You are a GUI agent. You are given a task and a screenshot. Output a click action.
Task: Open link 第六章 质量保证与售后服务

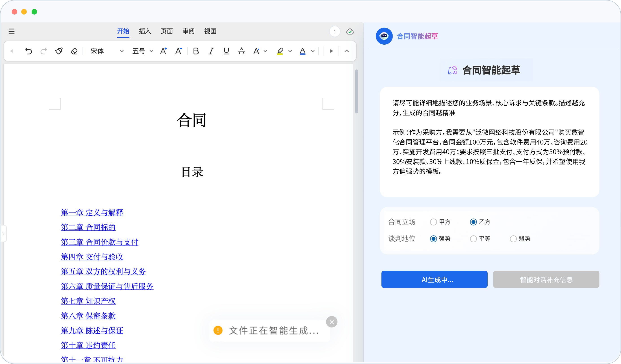tap(107, 286)
